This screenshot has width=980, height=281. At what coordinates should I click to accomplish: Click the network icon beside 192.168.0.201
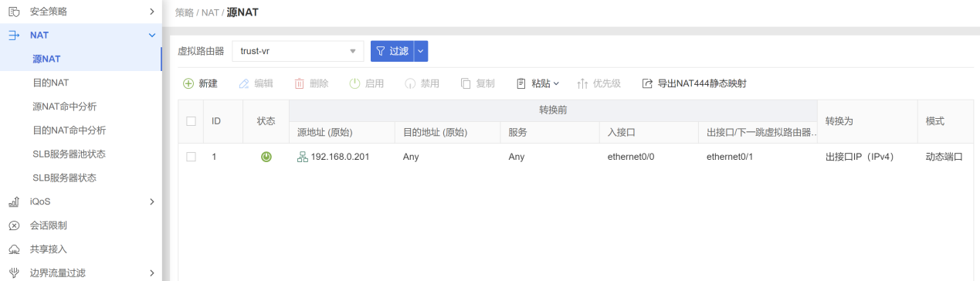coord(303,157)
